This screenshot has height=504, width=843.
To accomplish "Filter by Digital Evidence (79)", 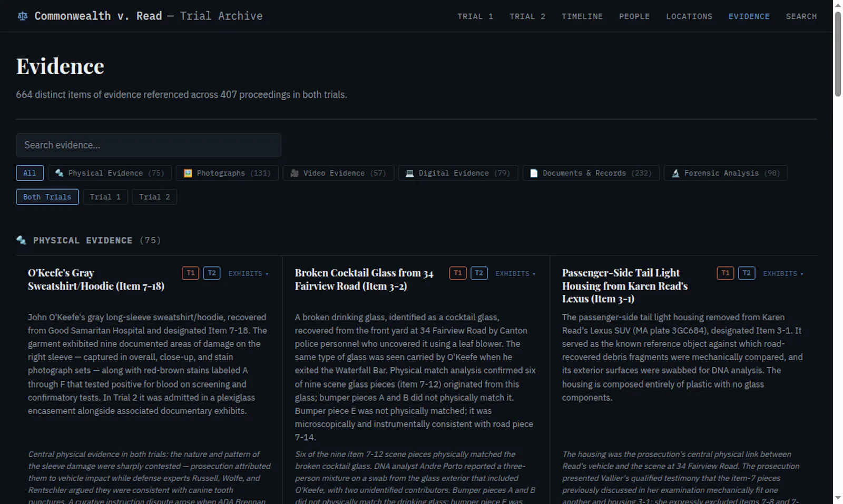I will pos(458,173).
